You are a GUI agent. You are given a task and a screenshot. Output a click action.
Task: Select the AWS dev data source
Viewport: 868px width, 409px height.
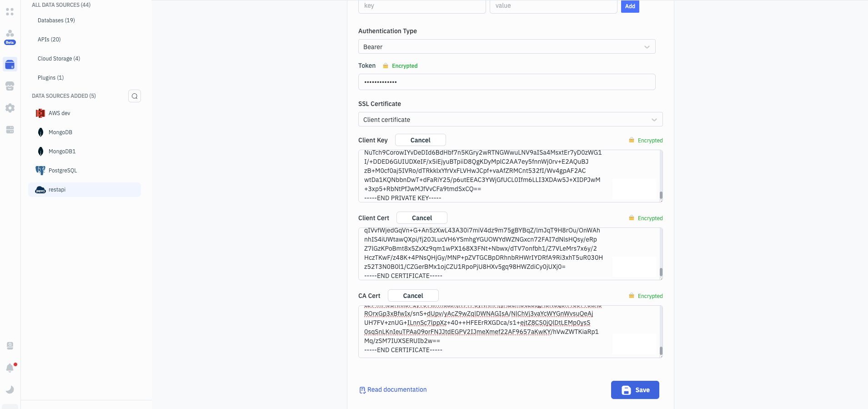point(60,113)
